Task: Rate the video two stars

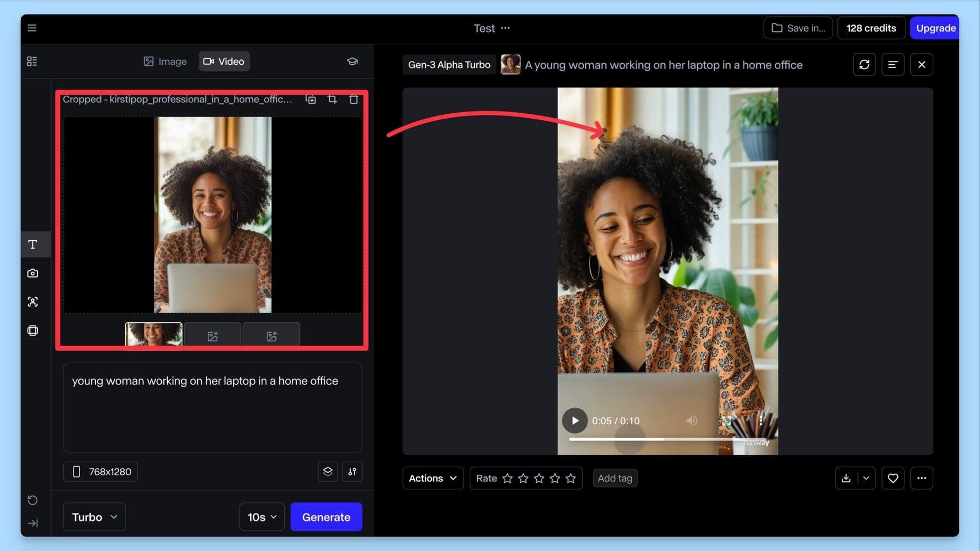Action: pos(523,478)
